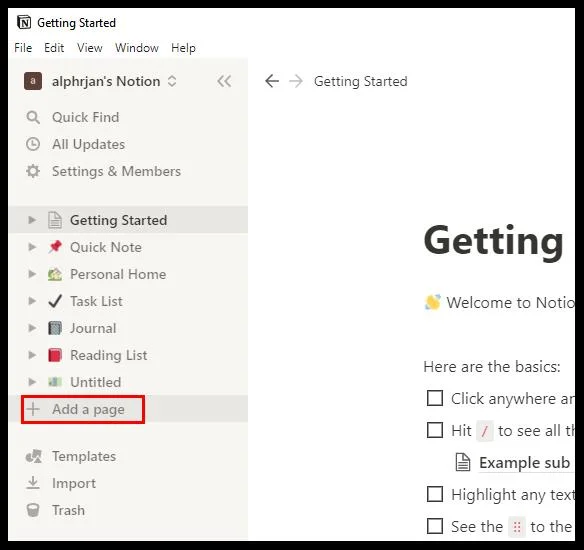Click Add a page button

[83, 409]
